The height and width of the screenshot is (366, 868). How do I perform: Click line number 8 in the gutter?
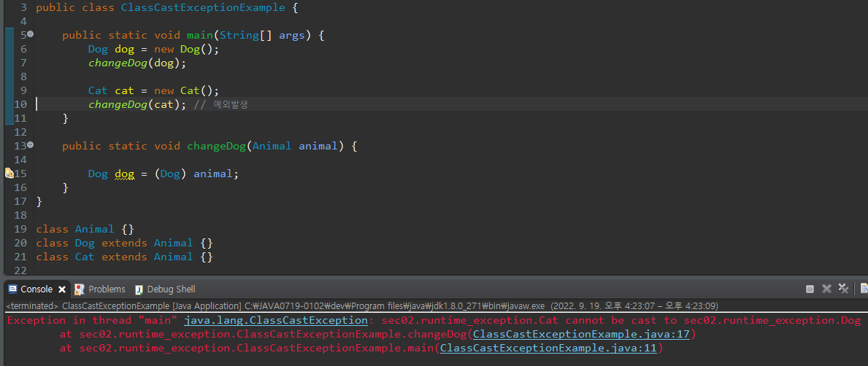pos(23,77)
